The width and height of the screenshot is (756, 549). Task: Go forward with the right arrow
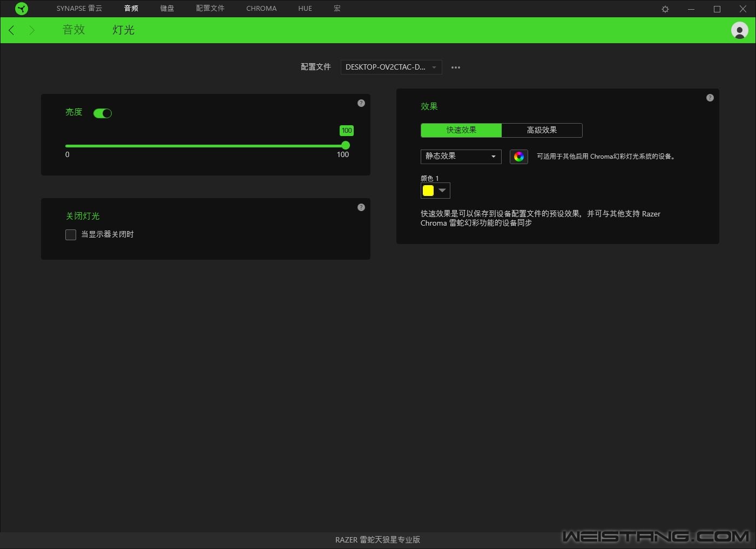[32, 30]
